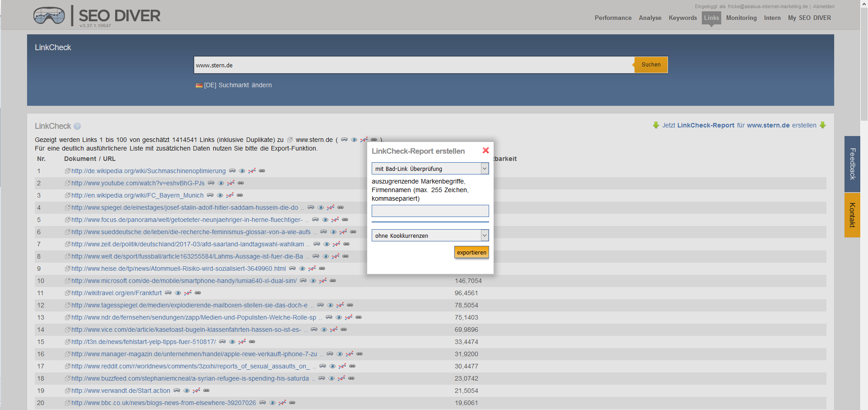Click the green down arrow left of 'Jetzt LinkCheck-Report'
This screenshot has height=410, width=868.
click(656, 125)
